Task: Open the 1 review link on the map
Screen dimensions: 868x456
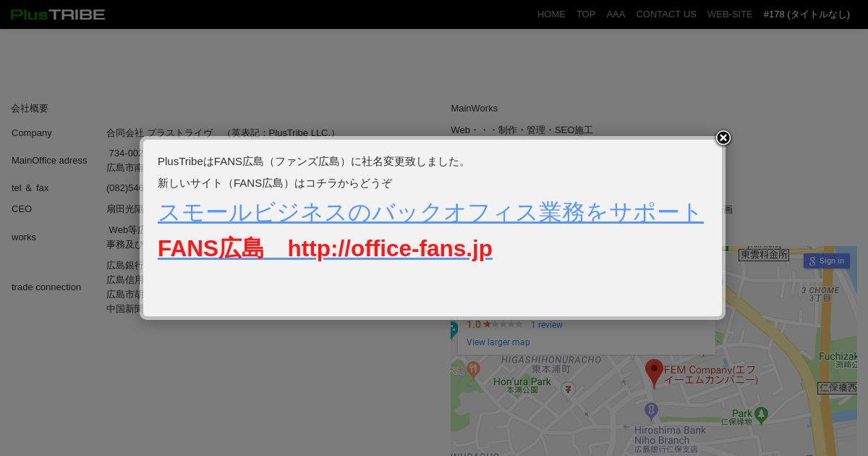Action: pyautogui.click(x=546, y=325)
